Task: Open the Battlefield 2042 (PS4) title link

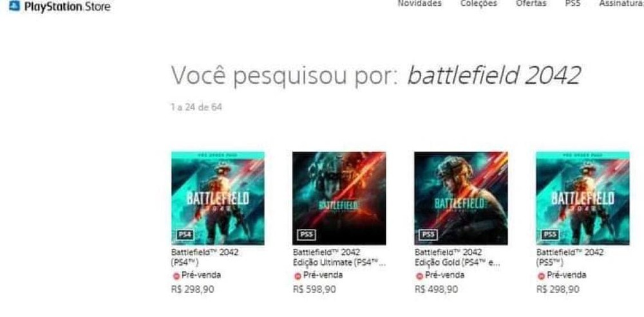Action: (205, 257)
